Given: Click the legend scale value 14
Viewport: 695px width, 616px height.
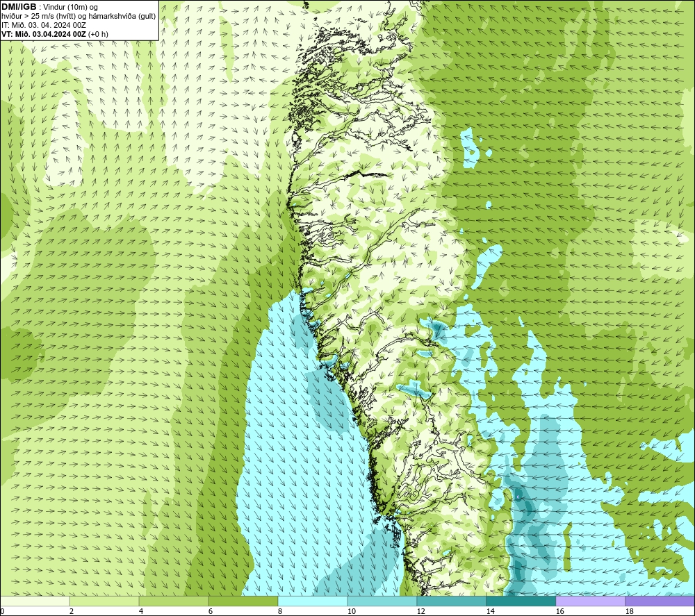Looking at the screenshot, I should pos(490,612).
